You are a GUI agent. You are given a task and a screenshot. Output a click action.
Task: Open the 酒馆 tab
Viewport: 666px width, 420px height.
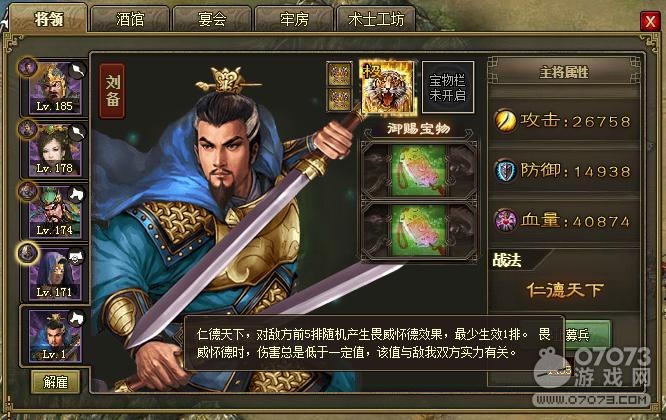130,19
